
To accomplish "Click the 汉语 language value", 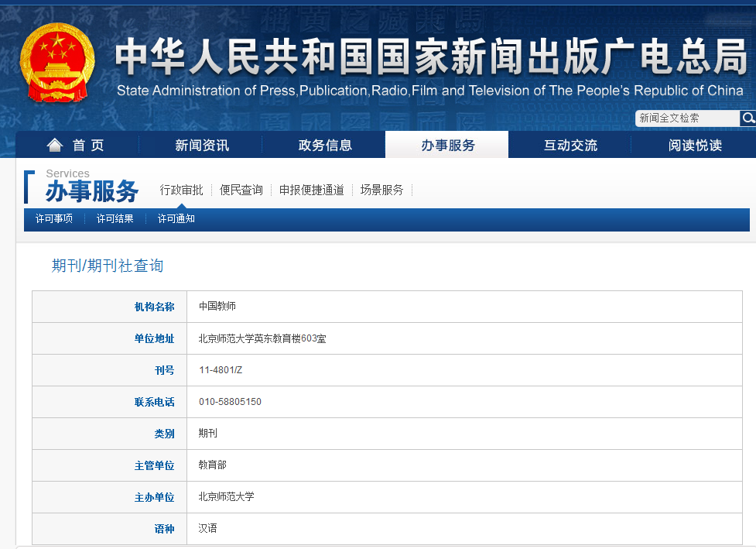I will [208, 528].
